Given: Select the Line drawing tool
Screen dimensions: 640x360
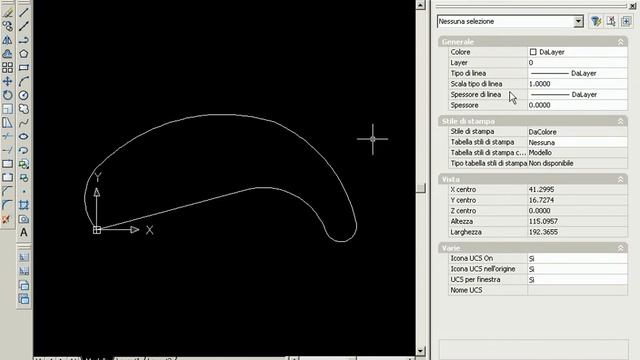Looking at the screenshot, I should pyautogui.click(x=24, y=13).
